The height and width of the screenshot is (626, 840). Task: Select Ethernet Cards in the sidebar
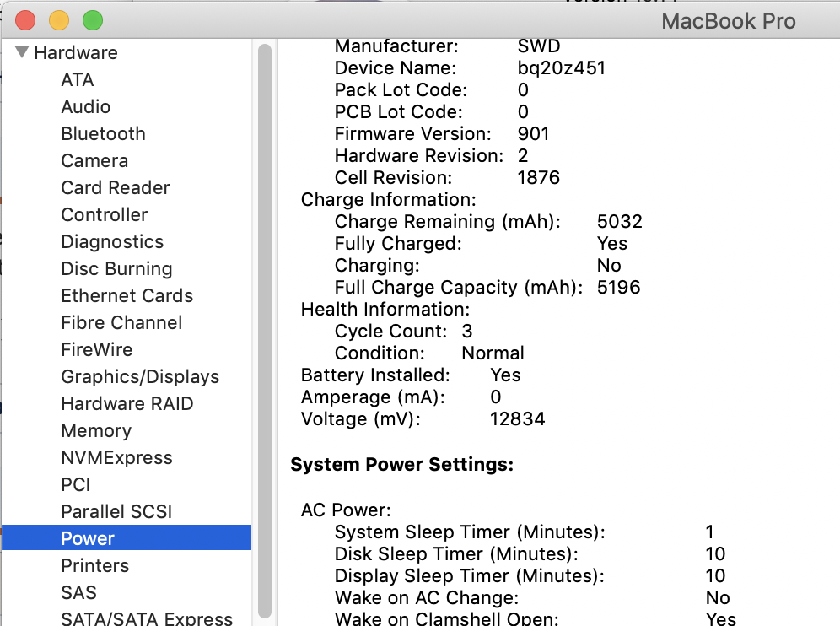pyautogui.click(x=127, y=296)
